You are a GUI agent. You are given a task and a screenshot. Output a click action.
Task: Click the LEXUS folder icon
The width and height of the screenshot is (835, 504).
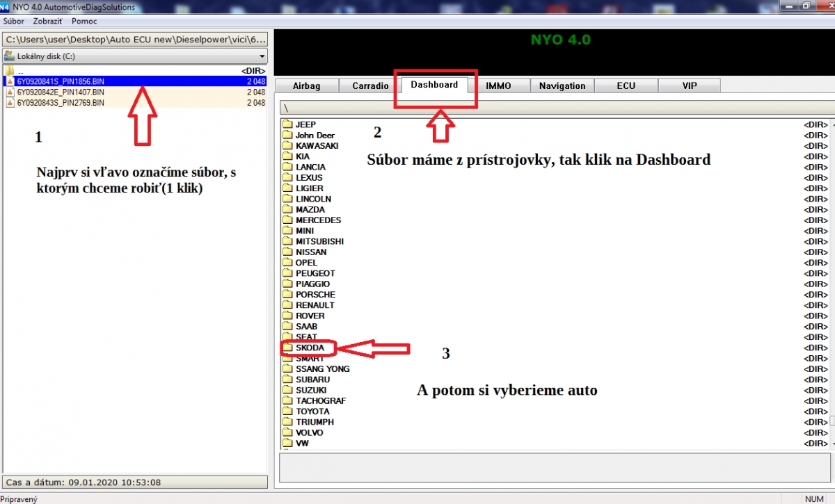click(287, 177)
